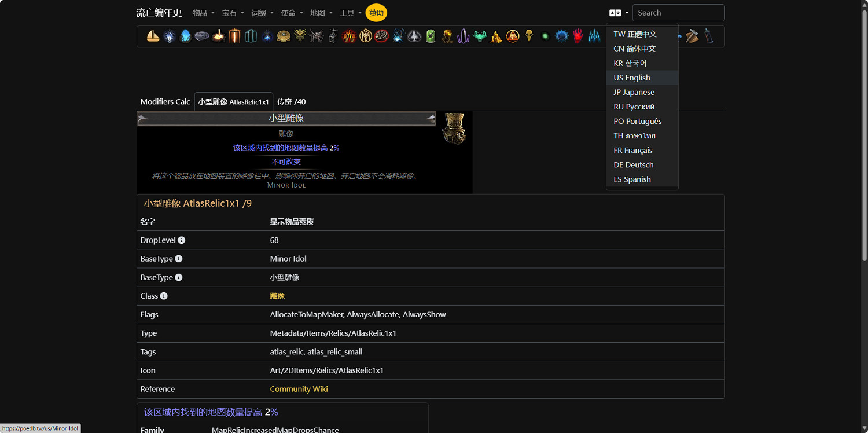Open the Community Wiki link

tap(299, 389)
